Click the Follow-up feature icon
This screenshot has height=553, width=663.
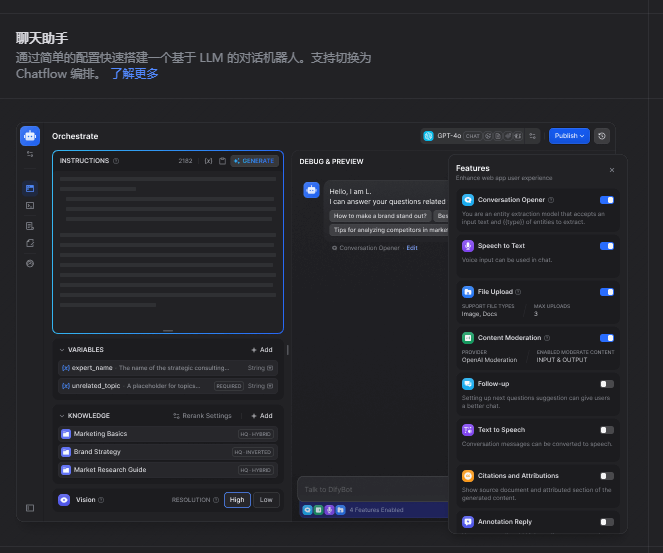pos(468,384)
